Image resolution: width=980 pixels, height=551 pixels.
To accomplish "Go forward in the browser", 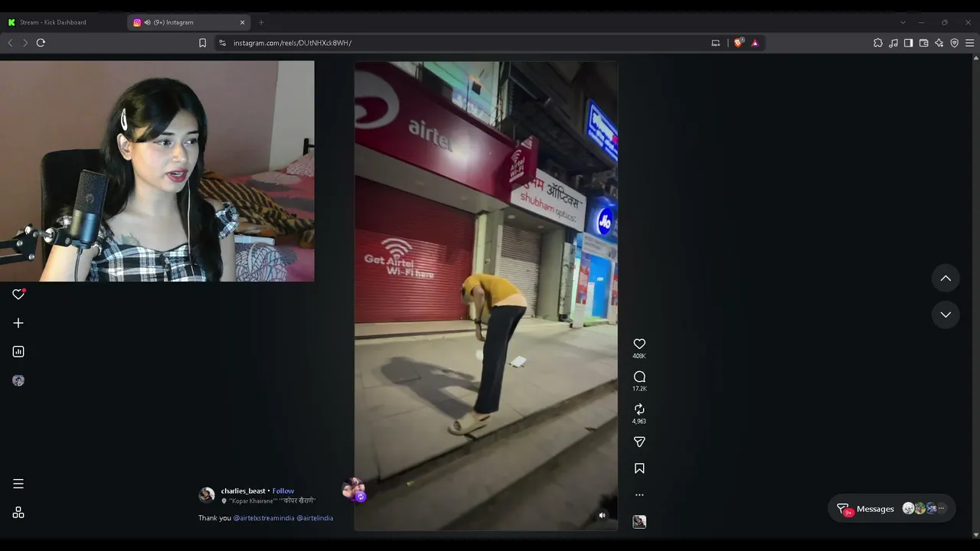I will pyautogui.click(x=25, y=43).
